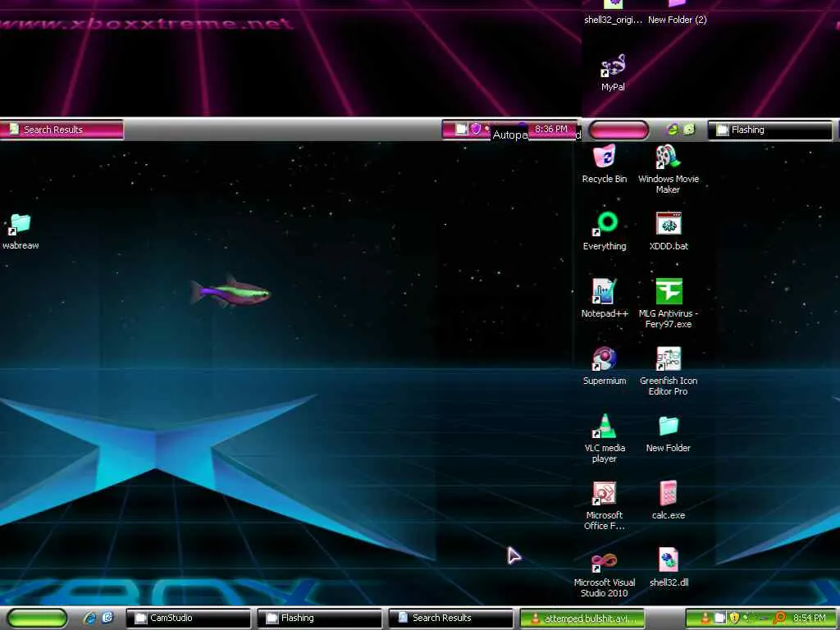This screenshot has width=840, height=630.
Task: Click the orange magnifier tray icon
Action: tap(780, 619)
